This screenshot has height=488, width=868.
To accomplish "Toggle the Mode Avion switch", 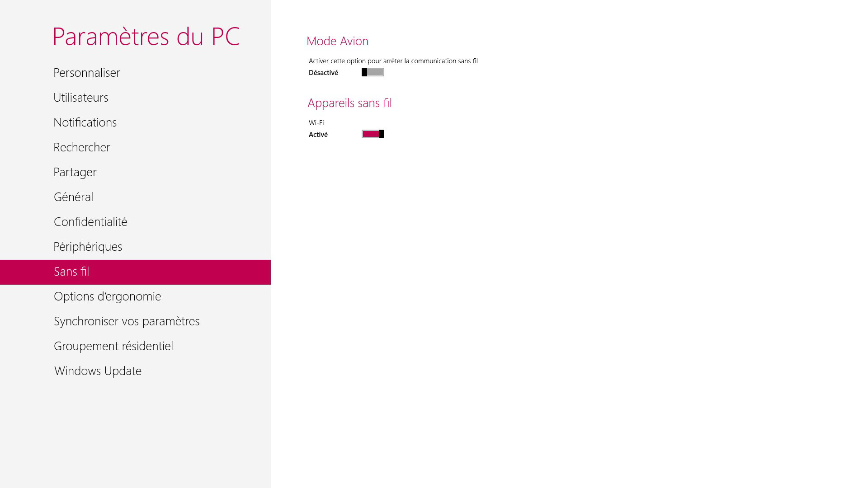I will click(x=373, y=72).
